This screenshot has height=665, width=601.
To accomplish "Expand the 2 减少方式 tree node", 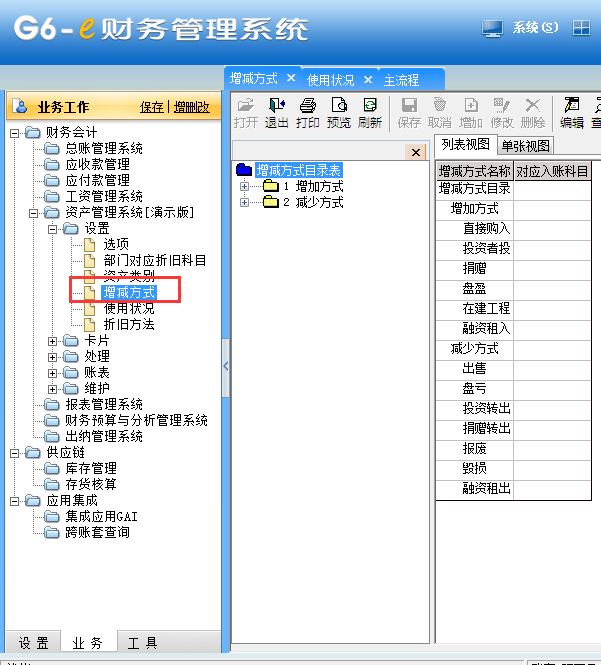I will 244,202.
